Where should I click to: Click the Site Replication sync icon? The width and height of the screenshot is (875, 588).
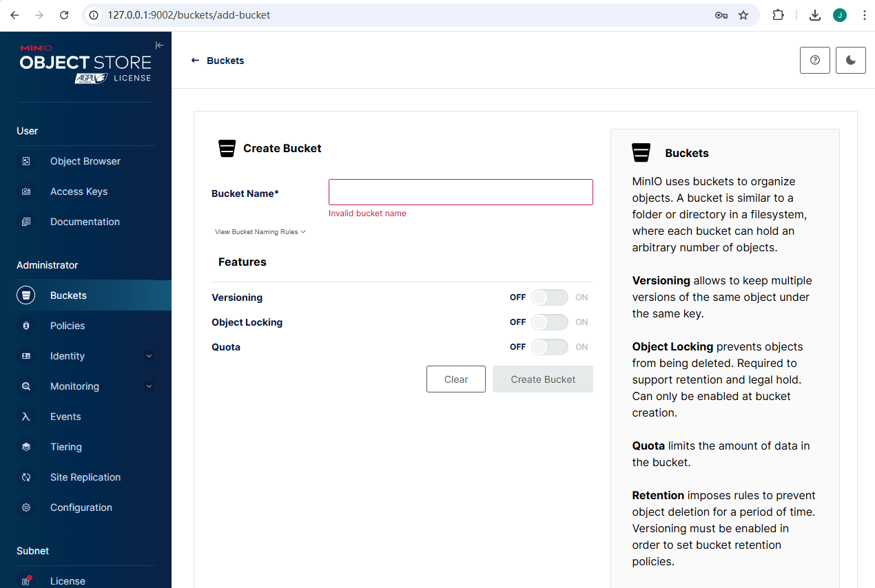(26, 477)
